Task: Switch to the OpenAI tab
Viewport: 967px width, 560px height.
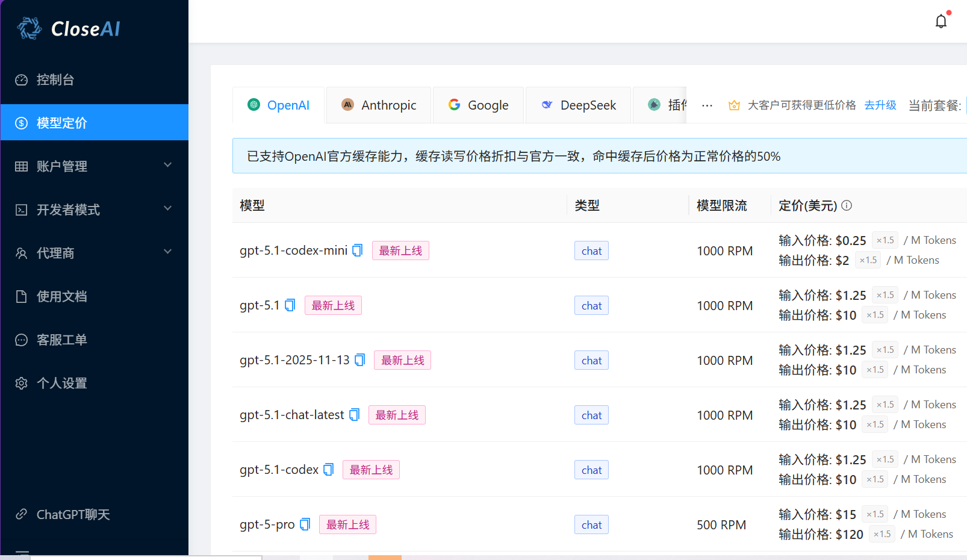Action: 278,105
